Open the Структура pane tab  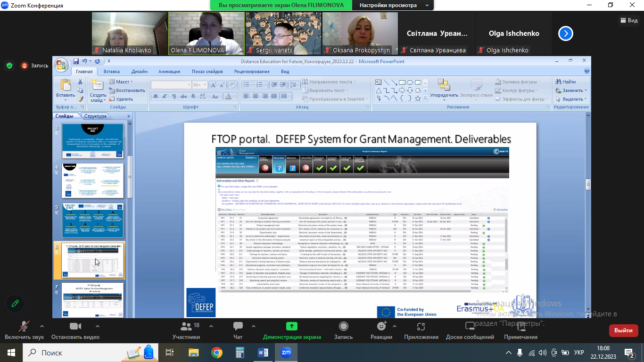95,116
